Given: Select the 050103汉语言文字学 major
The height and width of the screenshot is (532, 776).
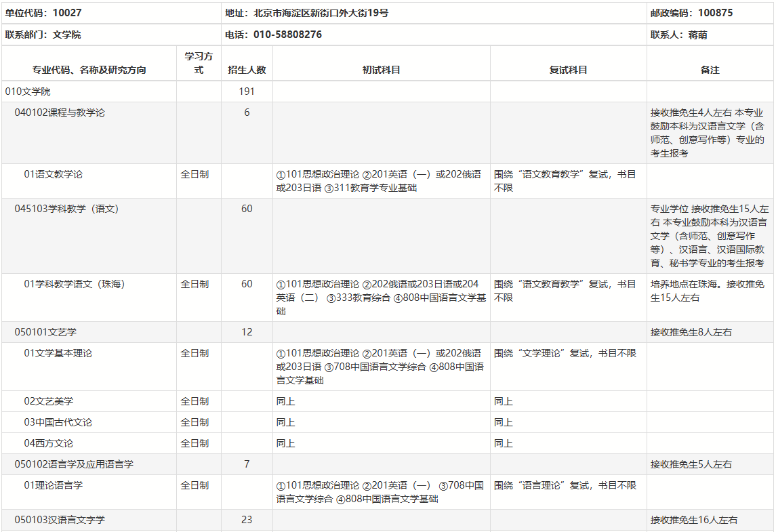Looking at the screenshot, I should [60, 520].
